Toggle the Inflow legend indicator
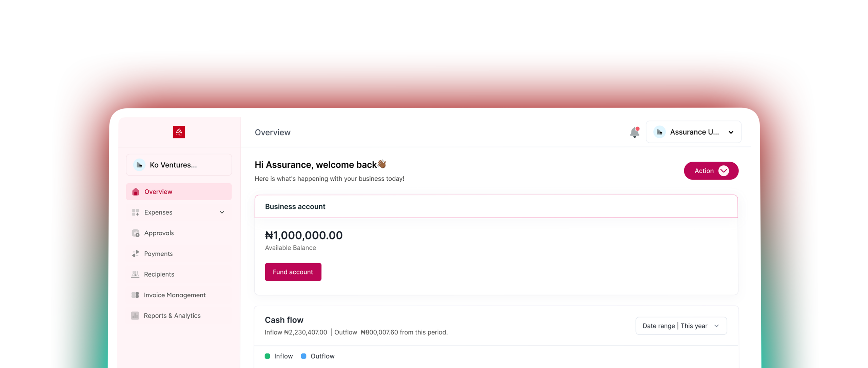This screenshot has height=368, width=868. pyautogui.click(x=267, y=356)
